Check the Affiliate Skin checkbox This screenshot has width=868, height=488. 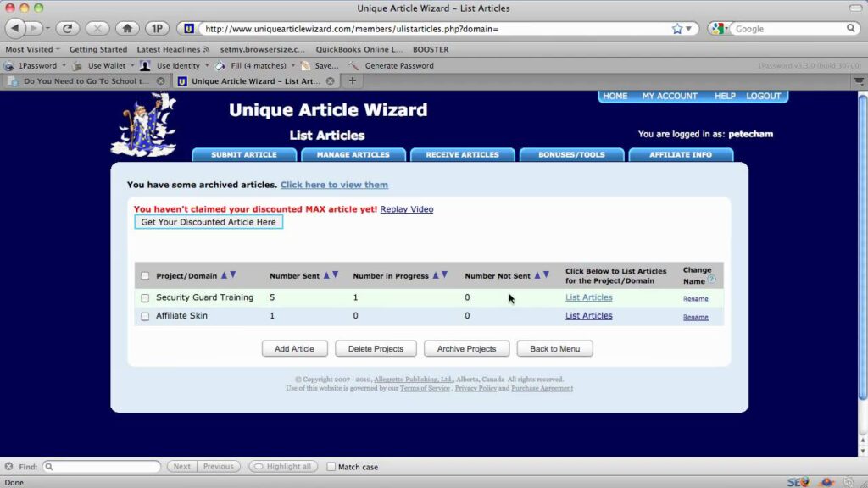[145, 316]
